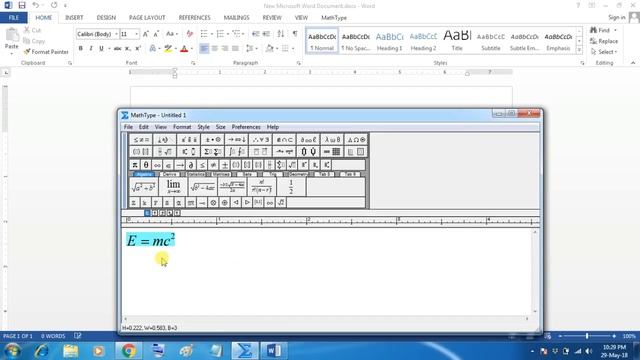Click the Word zoom slider handle
The image size is (640, 360).
tap(587, 336)
